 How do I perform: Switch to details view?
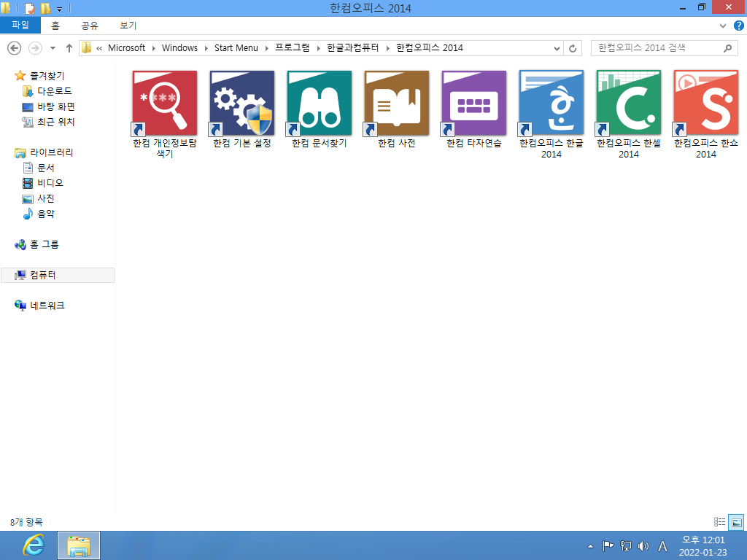[720, 522]
